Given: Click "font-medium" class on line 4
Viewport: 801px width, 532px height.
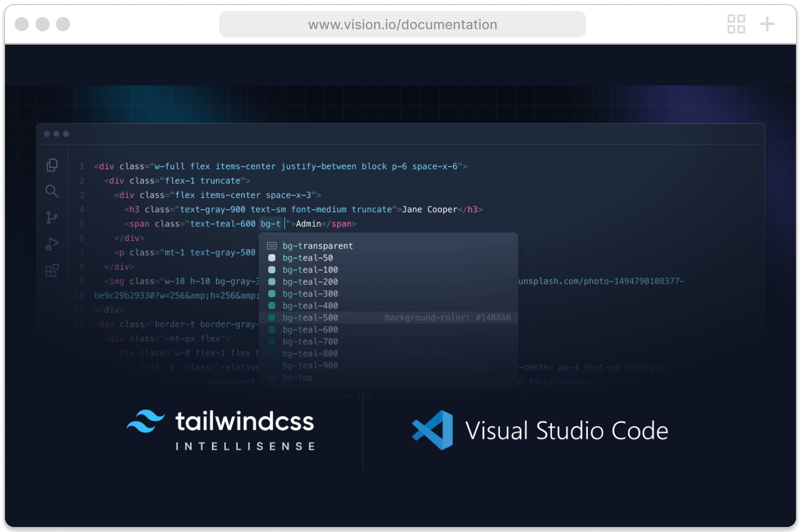Looking at the screenshot, I should (x=319, y=209).
